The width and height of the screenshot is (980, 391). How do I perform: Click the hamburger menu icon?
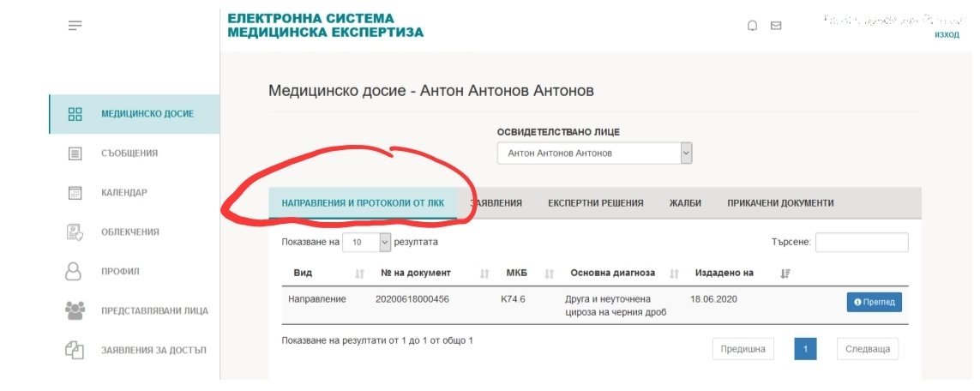75,26
